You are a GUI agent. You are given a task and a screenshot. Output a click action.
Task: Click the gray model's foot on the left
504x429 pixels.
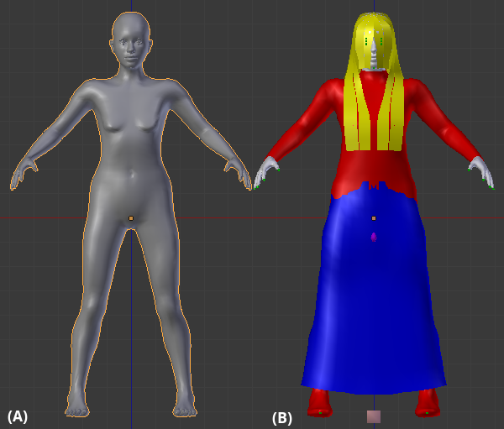[x=78, y=407]
